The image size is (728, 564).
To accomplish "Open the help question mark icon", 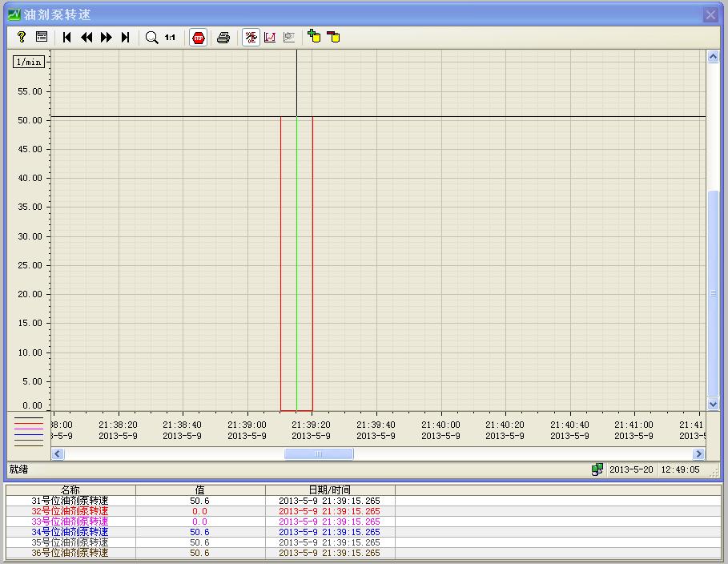I will (22, 37).
